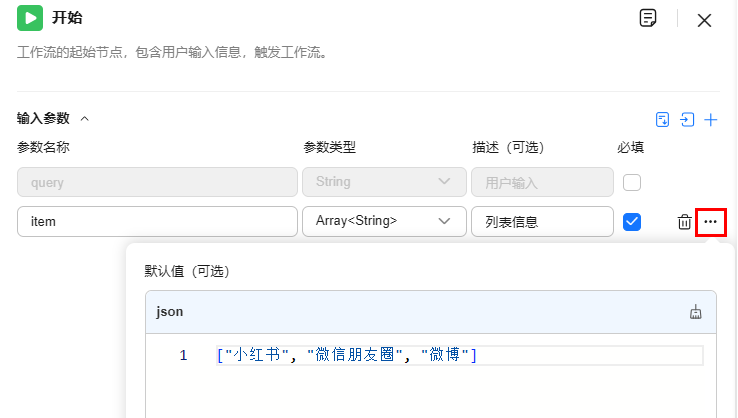Close the Start node panel
Screen dimensions: 738x418
(704, 20)
